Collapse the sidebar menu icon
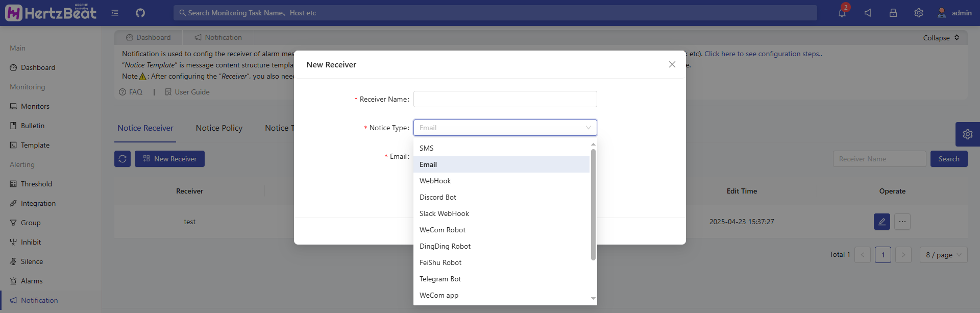 [115, 13]
